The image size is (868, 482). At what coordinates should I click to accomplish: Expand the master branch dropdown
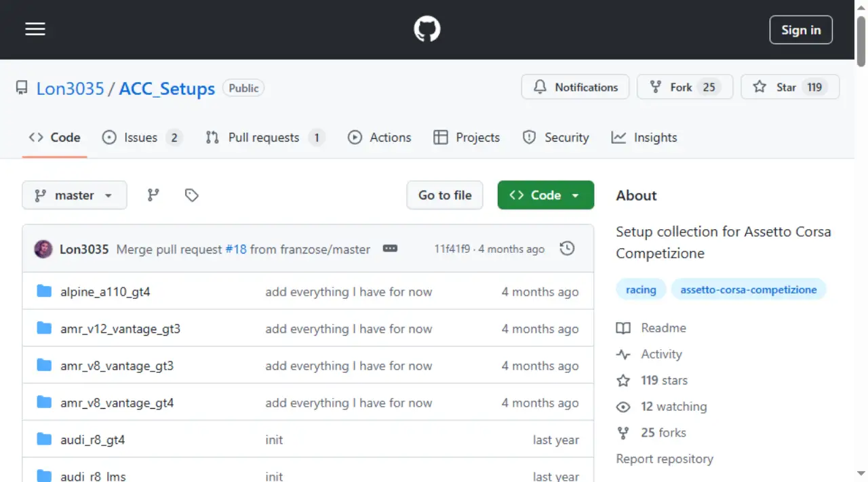pos(75,195)
